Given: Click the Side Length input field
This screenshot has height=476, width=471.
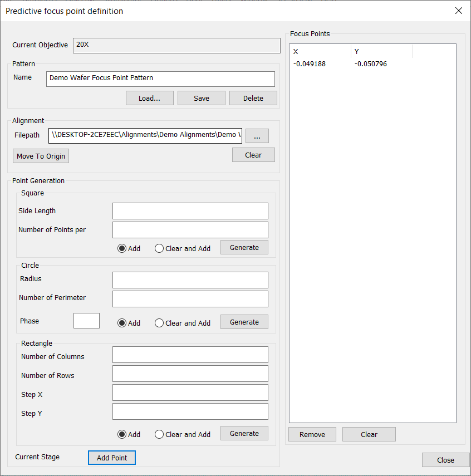Looking at the screenshot, I should [190, 211].
